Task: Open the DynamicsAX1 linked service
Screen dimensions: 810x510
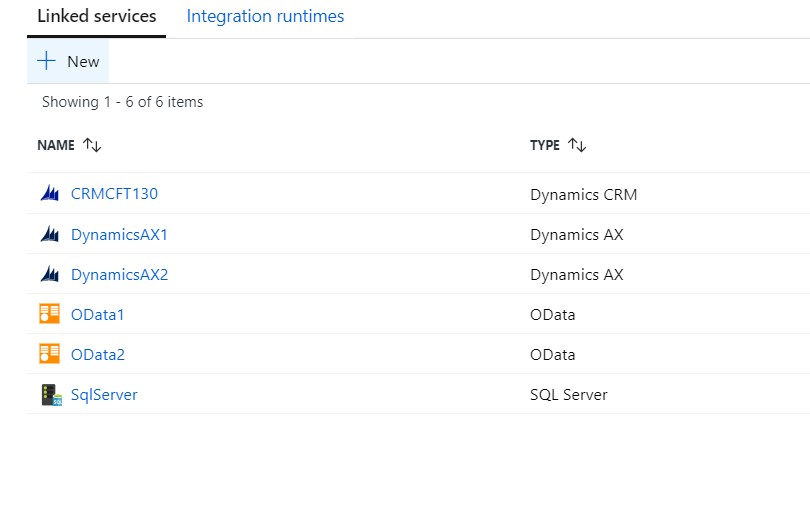Action: [x=119, y=235]
